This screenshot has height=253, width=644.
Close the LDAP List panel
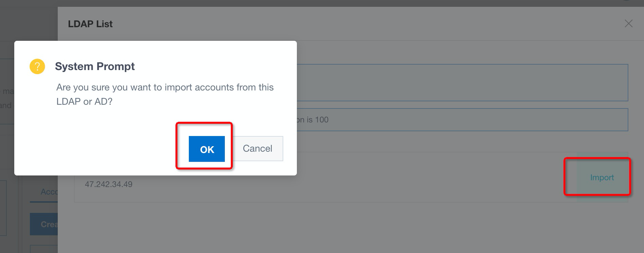click(628, 23)
